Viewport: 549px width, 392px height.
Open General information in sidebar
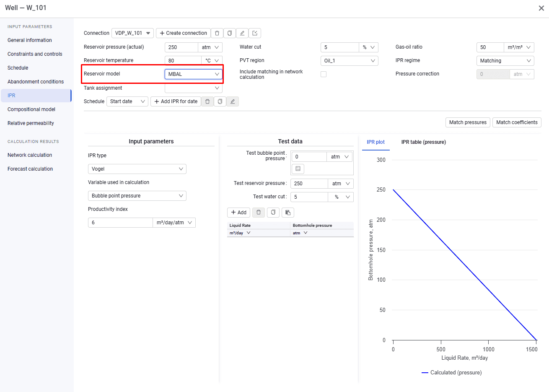[30, 40]
